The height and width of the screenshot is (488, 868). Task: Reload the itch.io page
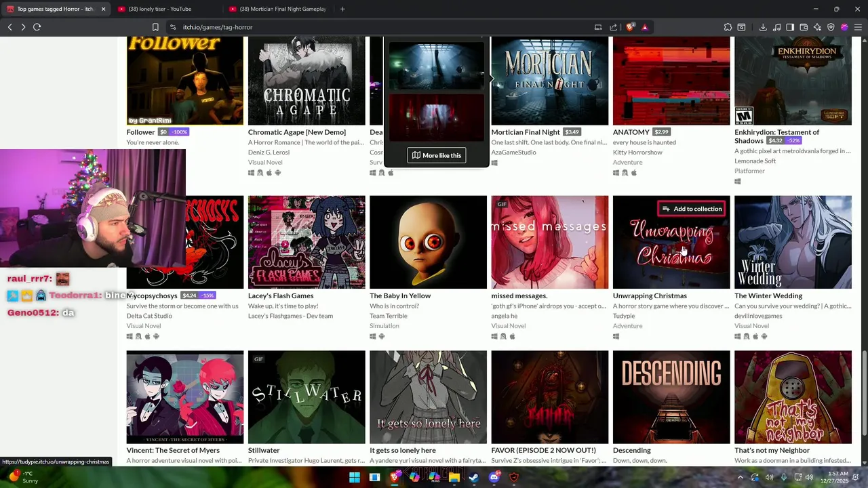(37, 27)
